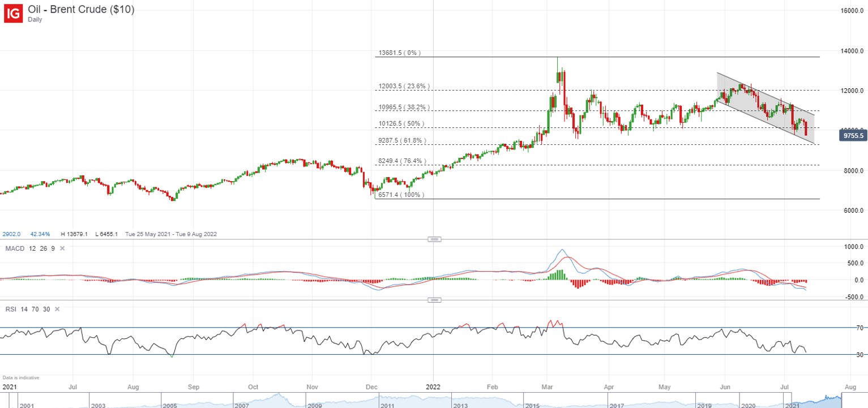
Task: Click the RSI 70 level axis label
Action: tap(859, 328)
